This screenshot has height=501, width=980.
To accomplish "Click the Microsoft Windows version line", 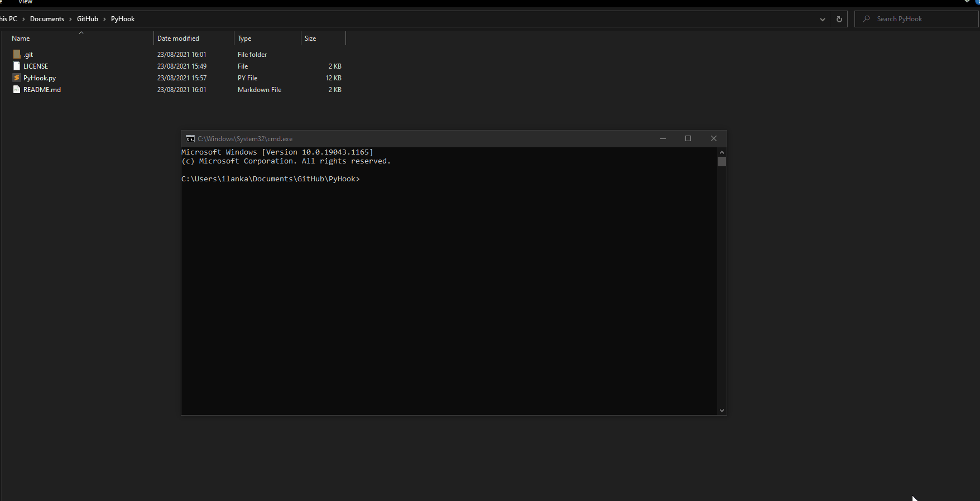I will (x=277, y=152).
